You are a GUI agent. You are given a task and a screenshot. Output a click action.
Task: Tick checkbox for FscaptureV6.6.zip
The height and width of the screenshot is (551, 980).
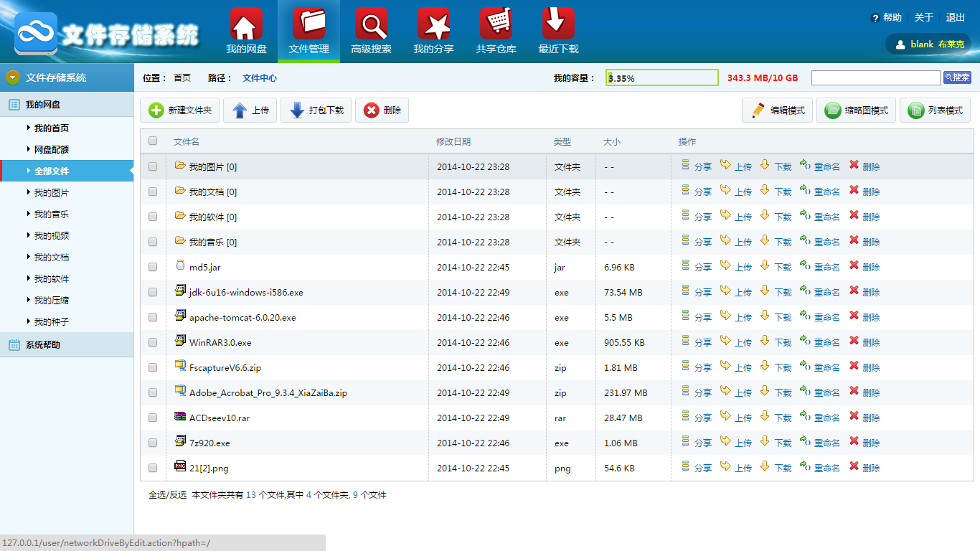coord(153,367)
